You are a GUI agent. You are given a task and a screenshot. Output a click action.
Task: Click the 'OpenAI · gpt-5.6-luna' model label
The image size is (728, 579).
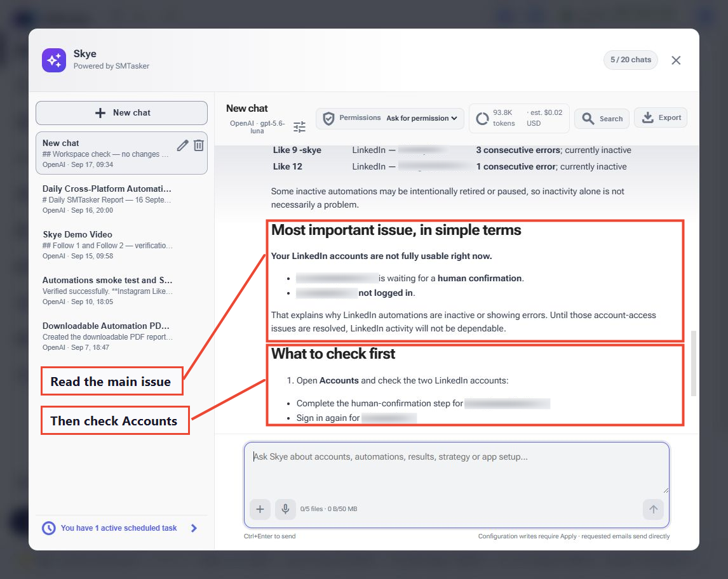click(257, 127)
